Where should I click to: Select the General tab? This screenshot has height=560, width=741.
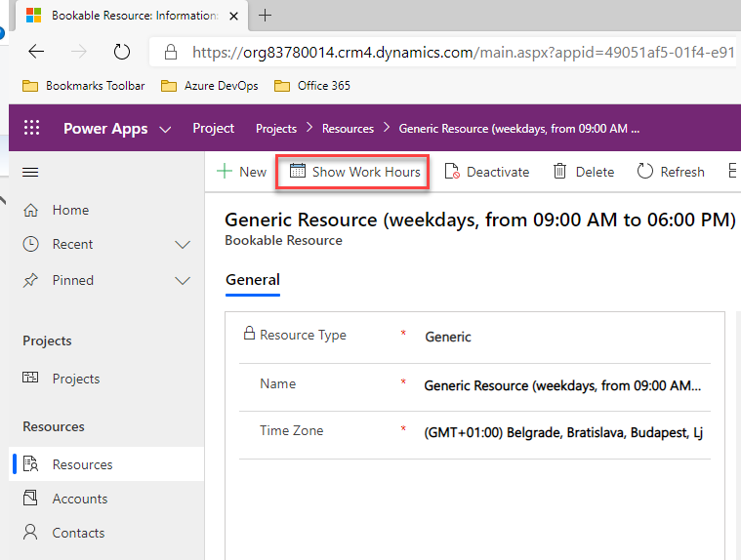[253, 280]
